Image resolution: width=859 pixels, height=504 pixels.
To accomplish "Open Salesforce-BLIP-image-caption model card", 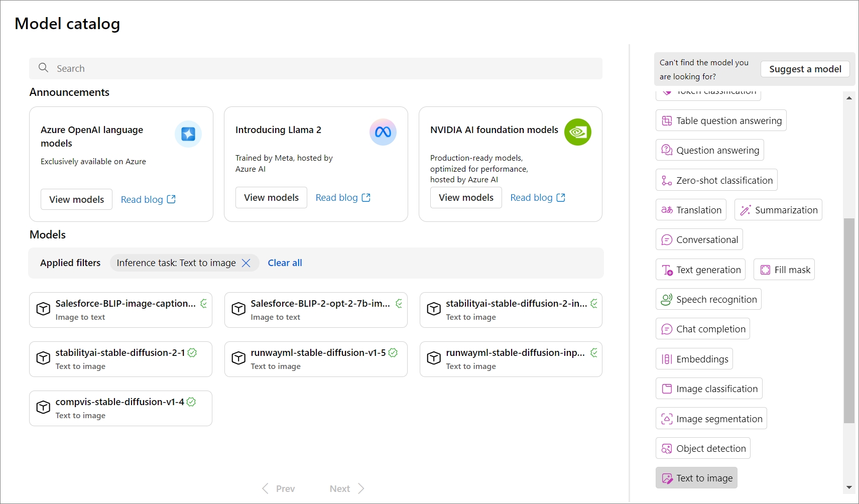I will pos(120,310).
